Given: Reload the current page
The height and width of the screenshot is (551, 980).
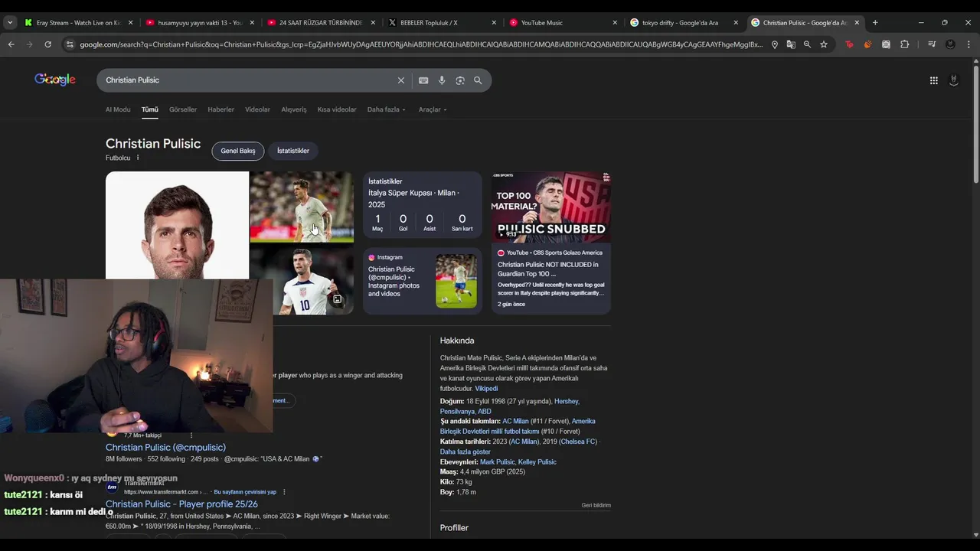Looking at the screenshot, I should [47, 44].
